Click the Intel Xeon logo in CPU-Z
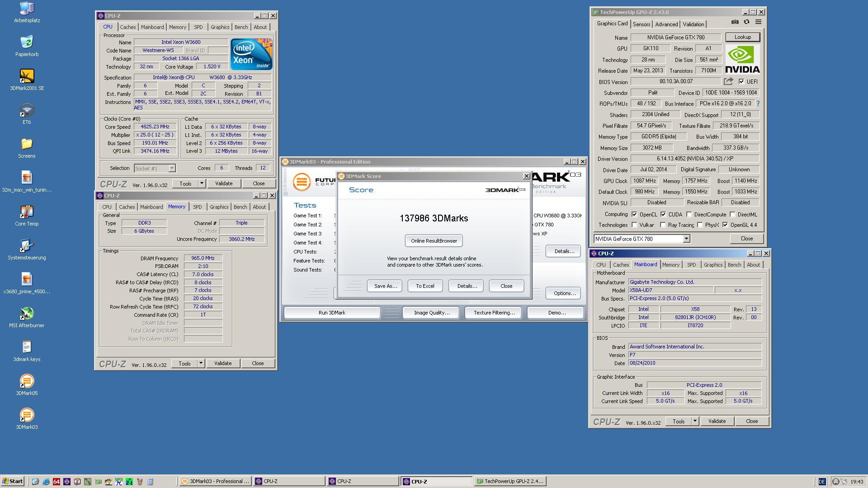 (251, 54)
